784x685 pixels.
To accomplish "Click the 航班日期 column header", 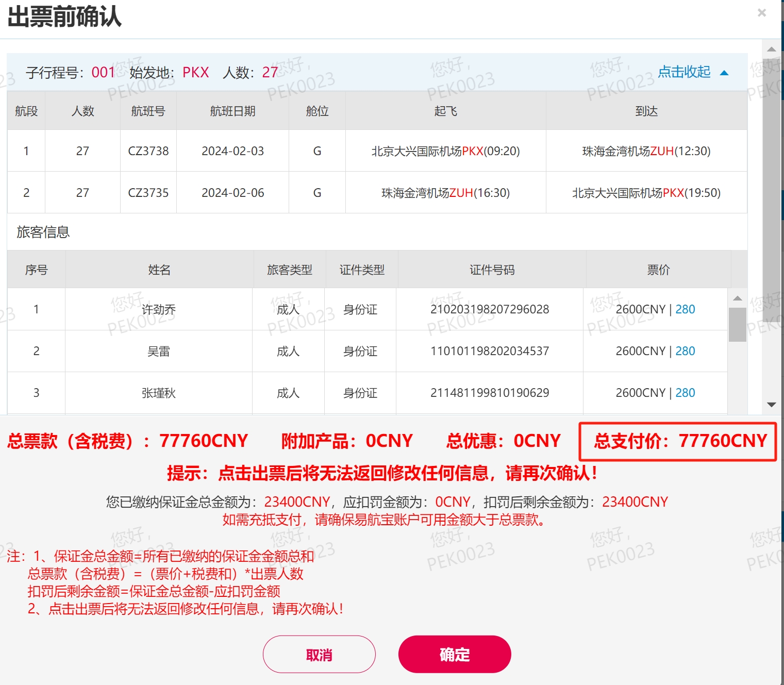I will tap(232, 111).
